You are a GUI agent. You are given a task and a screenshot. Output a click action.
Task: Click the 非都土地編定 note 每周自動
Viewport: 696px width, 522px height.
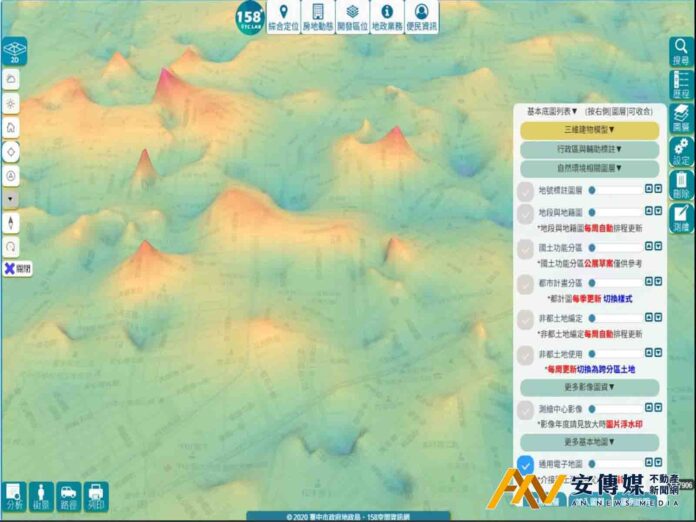[x=598, y=334]
